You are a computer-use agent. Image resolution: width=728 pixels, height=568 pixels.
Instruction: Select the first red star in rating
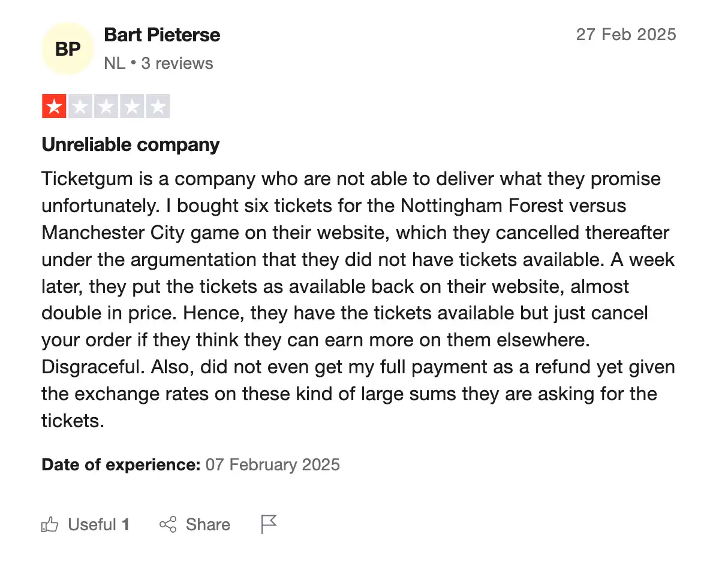(x=54, y=106)
